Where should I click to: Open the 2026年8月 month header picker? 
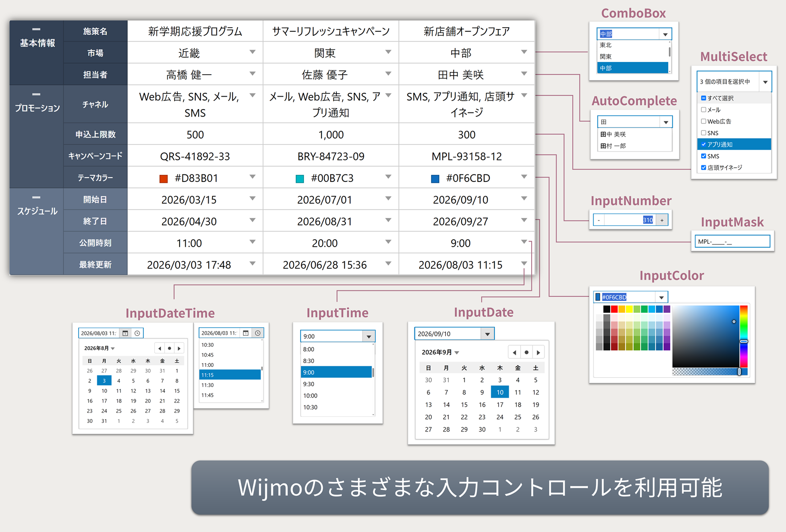(100, 348)
